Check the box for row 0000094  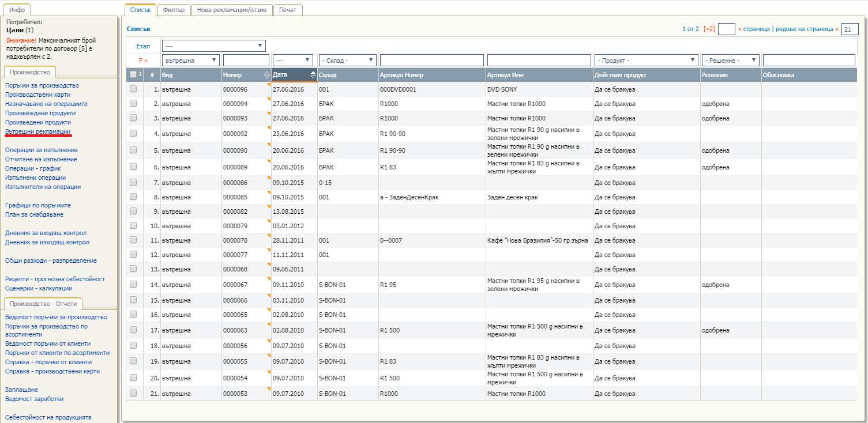133,104
